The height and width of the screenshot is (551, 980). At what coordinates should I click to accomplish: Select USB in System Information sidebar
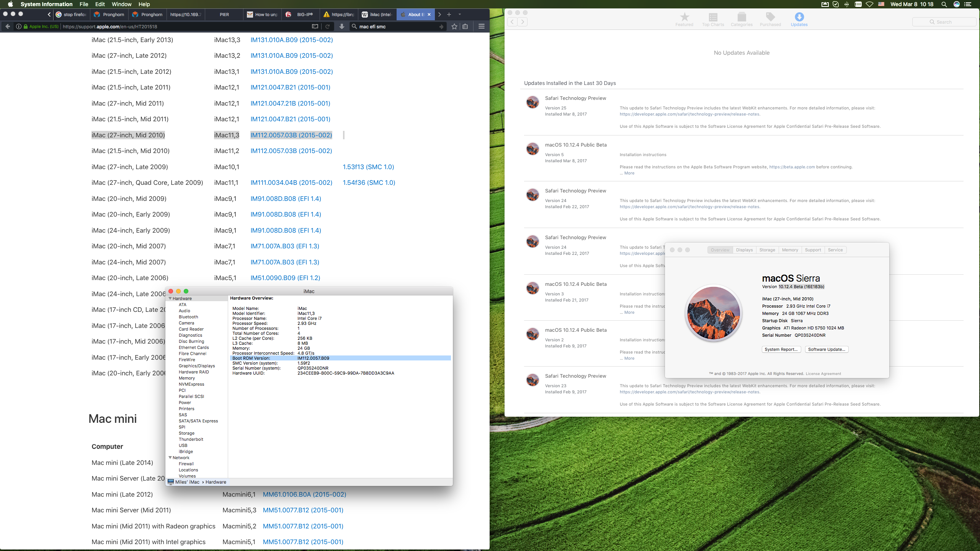[183, 445]
